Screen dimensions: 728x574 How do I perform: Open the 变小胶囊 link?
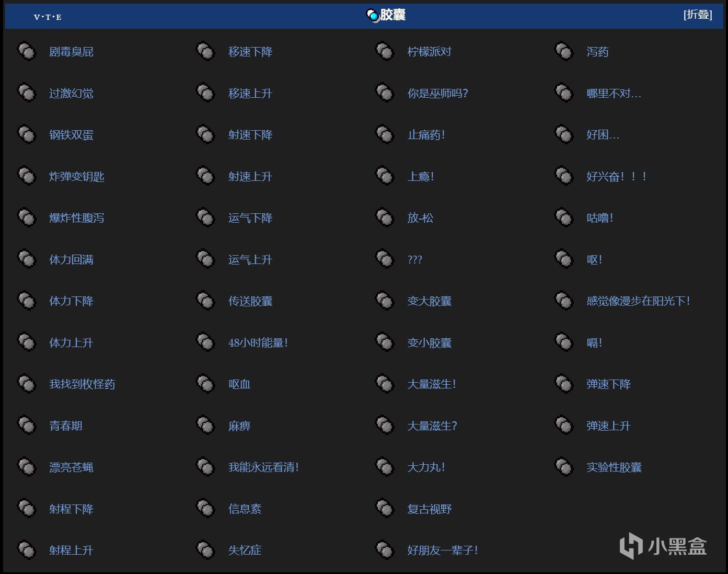coord(430,343)
